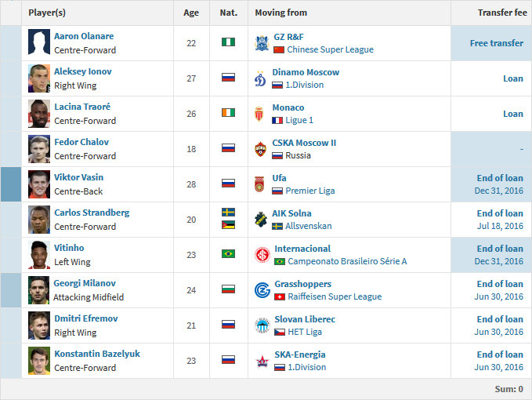Screen dimensions: 532x400
Task: Open Aaron Olanare's player profile
Action: 84,36
